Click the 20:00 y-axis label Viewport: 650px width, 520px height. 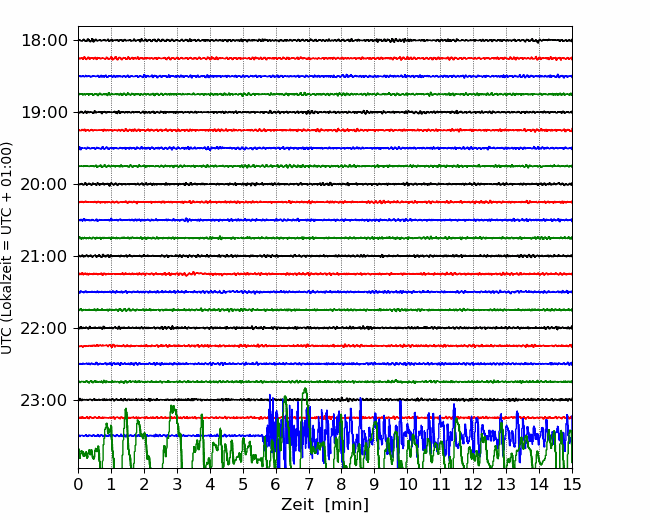click(x=44, y=185)
